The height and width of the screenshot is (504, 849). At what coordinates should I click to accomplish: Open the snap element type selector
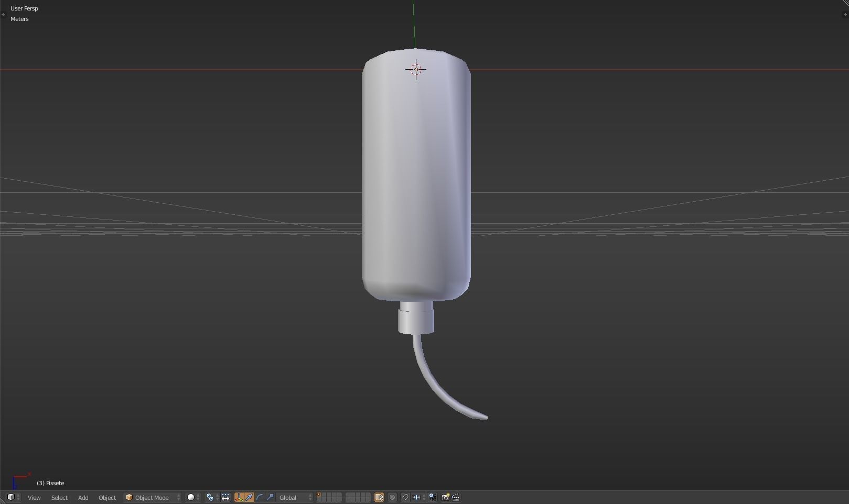(418, 497)
